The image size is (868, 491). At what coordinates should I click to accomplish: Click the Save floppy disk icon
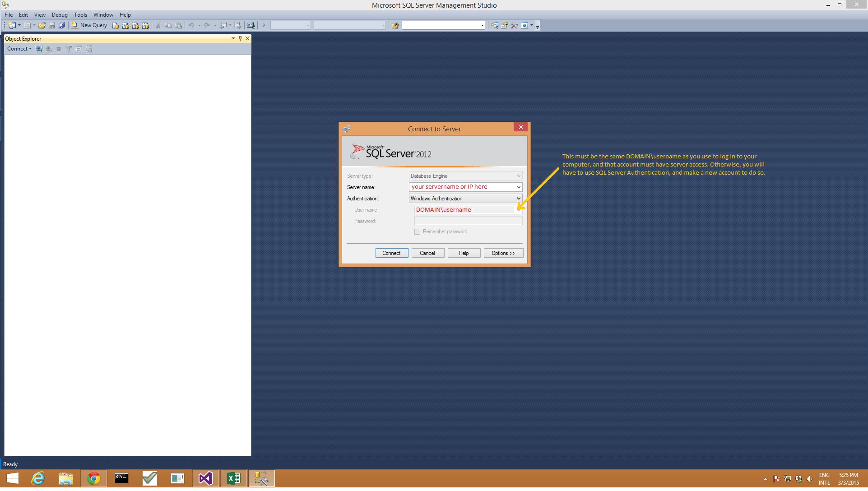click(52, 25)
